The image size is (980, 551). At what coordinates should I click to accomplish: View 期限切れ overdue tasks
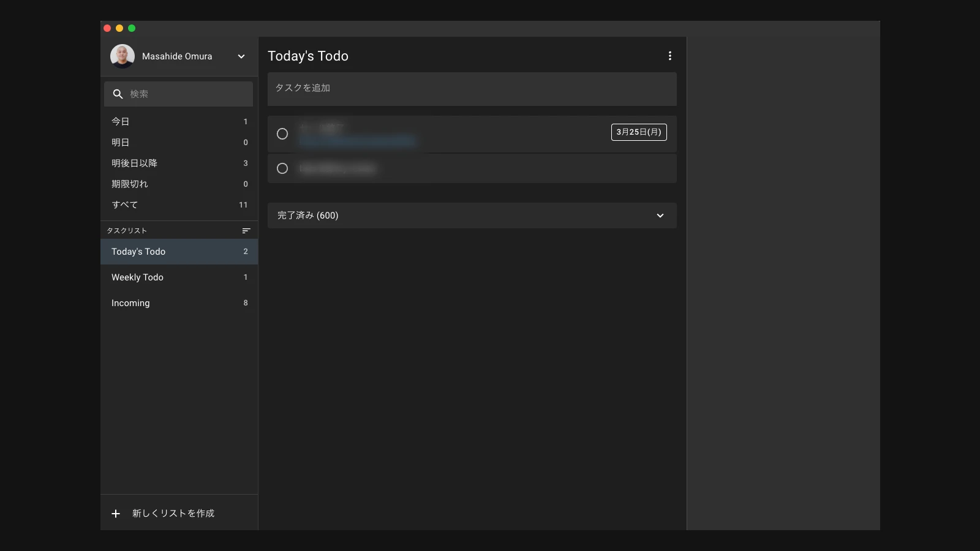click(130, 184)
